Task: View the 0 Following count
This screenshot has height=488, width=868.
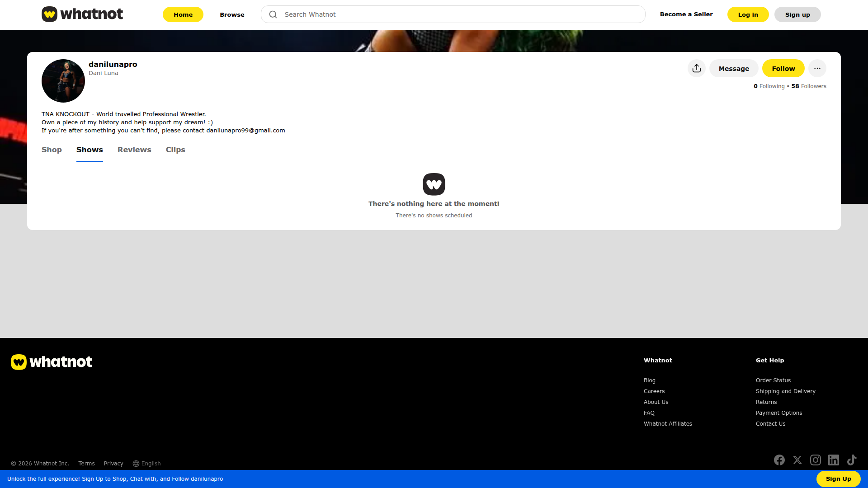Action: click(769, 86)
